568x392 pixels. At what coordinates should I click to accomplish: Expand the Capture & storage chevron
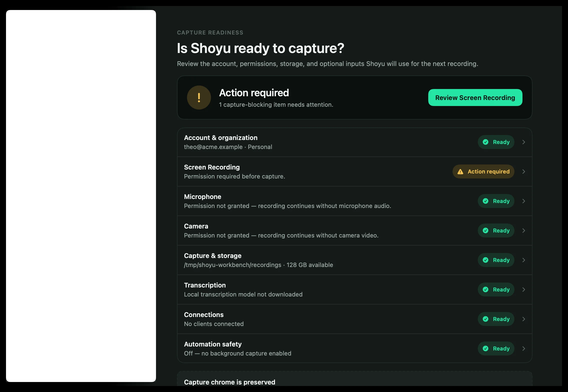(523, 260)
